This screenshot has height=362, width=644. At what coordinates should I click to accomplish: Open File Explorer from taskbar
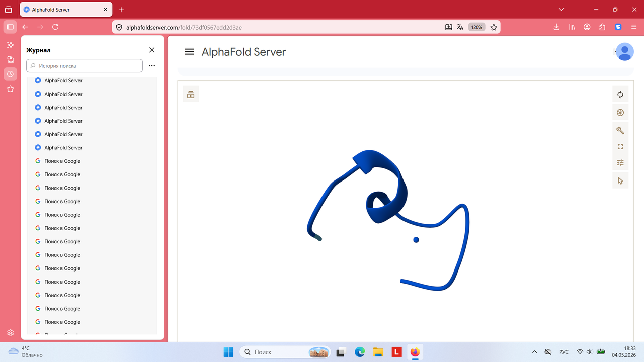[x=378, y=352]
